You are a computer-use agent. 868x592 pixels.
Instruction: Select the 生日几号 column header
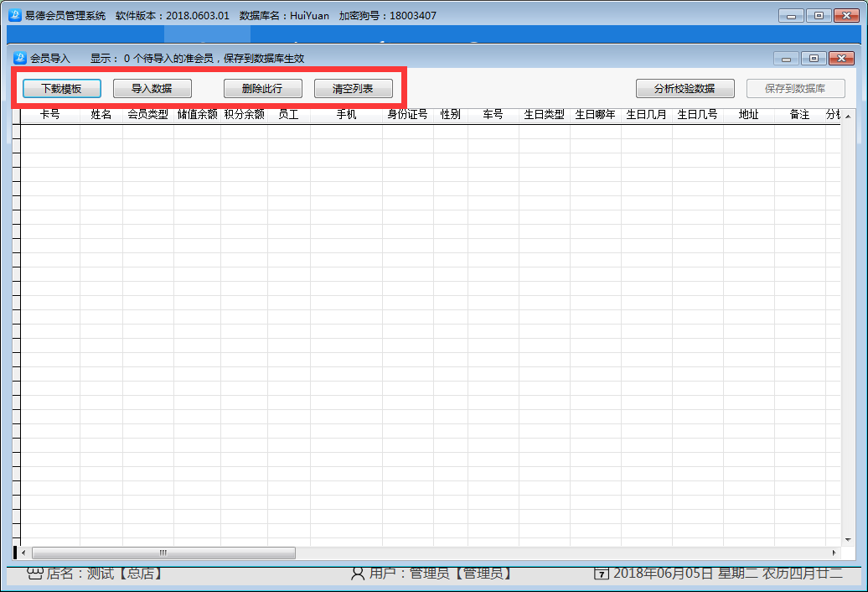(x=697, y=115)
